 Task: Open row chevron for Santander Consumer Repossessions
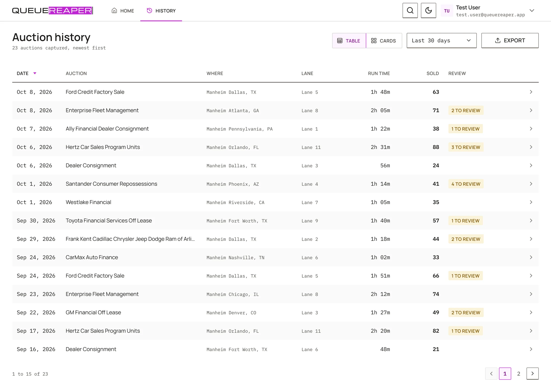531,184
